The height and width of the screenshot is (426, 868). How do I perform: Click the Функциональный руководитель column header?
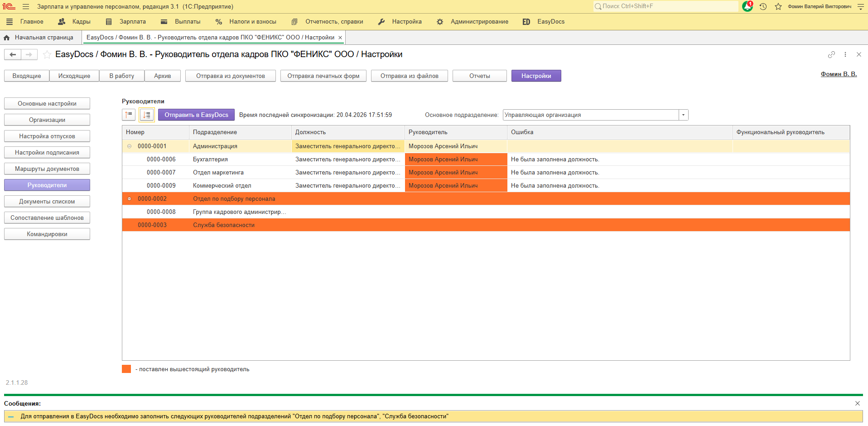coord(791,132)
